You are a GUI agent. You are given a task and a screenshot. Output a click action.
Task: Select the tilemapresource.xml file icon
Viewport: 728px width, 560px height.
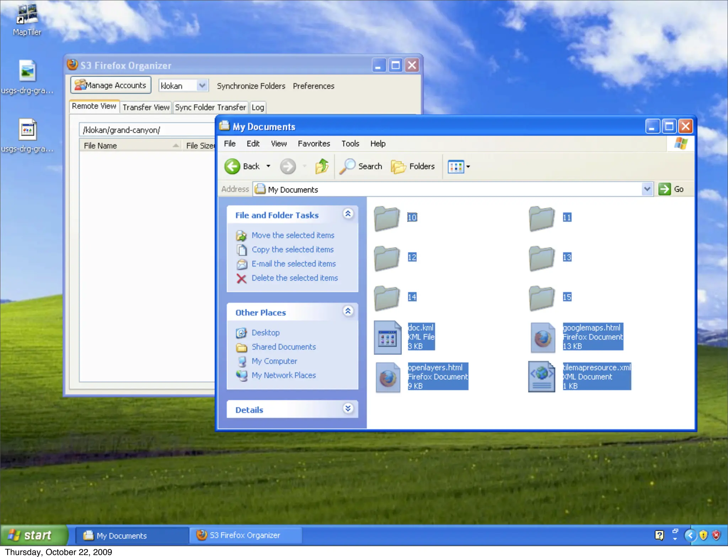[x=541, y=377]
